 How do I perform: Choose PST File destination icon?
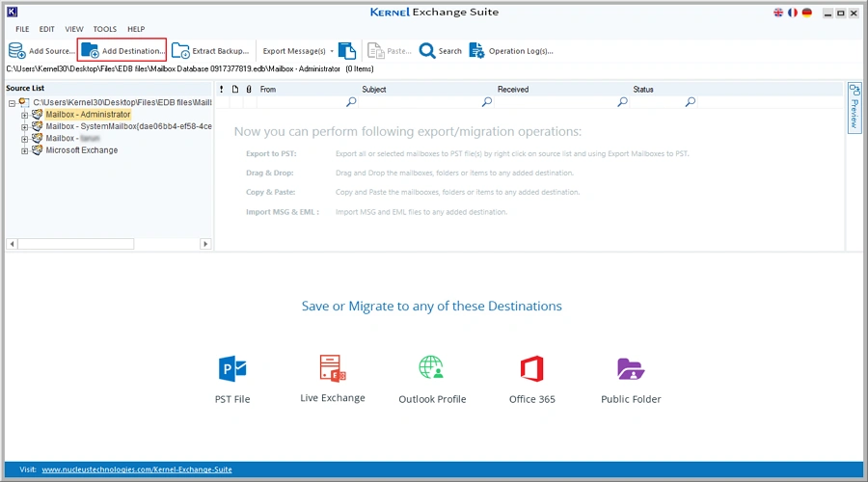(232, 368)
